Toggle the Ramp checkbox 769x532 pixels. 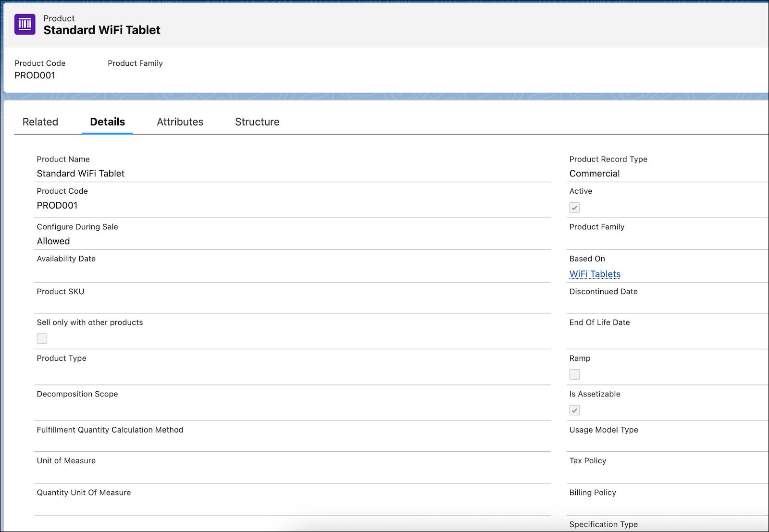click(574, 374)
